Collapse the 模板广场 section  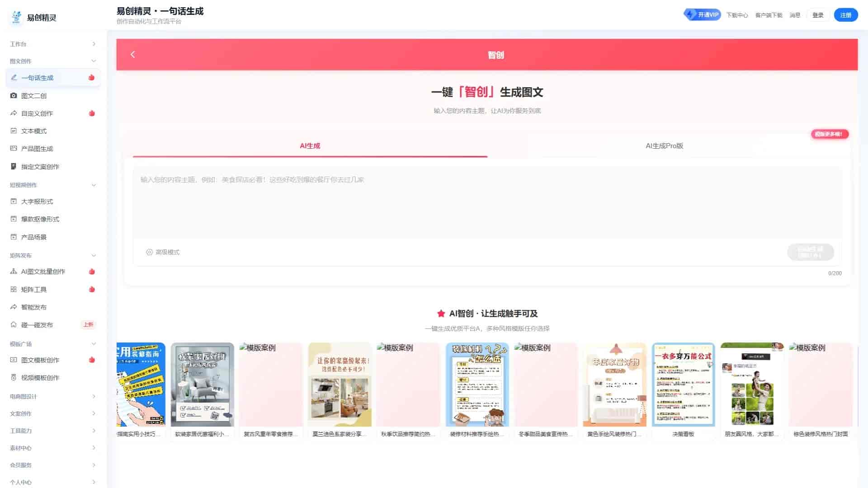click(53, 344)
